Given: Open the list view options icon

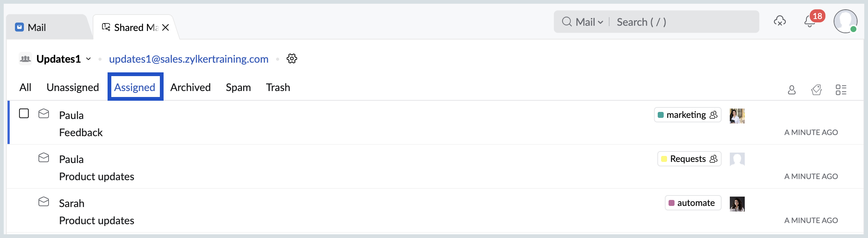Looking at the screenshot, I should 841,90.
